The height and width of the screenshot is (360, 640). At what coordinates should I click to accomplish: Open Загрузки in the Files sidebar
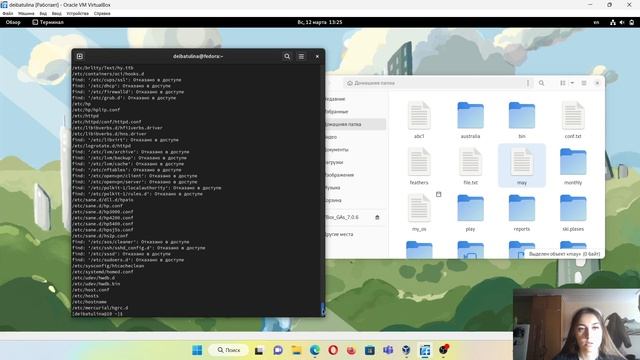tap(356, 162)
